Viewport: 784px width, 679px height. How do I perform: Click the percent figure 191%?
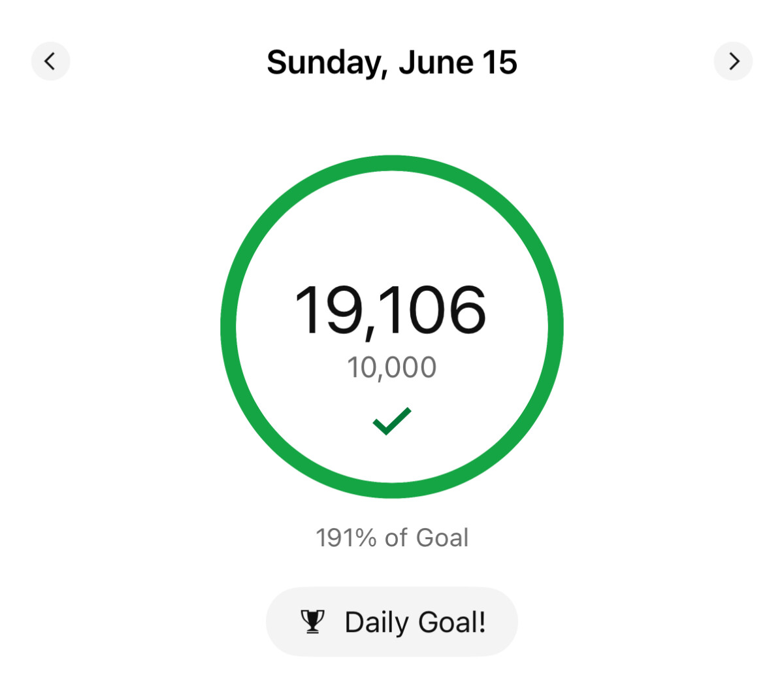pos(346,538)
